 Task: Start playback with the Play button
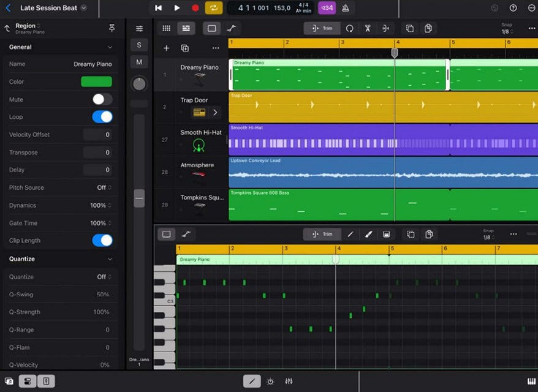176,8
